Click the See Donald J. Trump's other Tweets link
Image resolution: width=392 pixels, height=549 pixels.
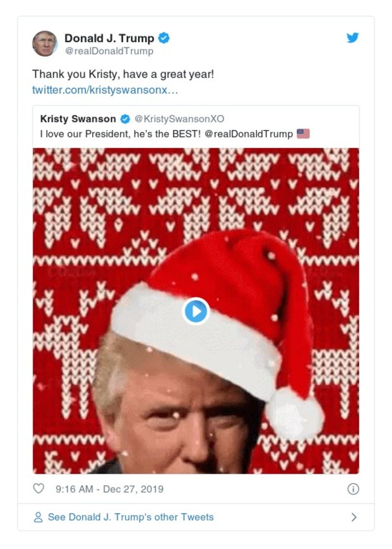click(x=129, y=517)
